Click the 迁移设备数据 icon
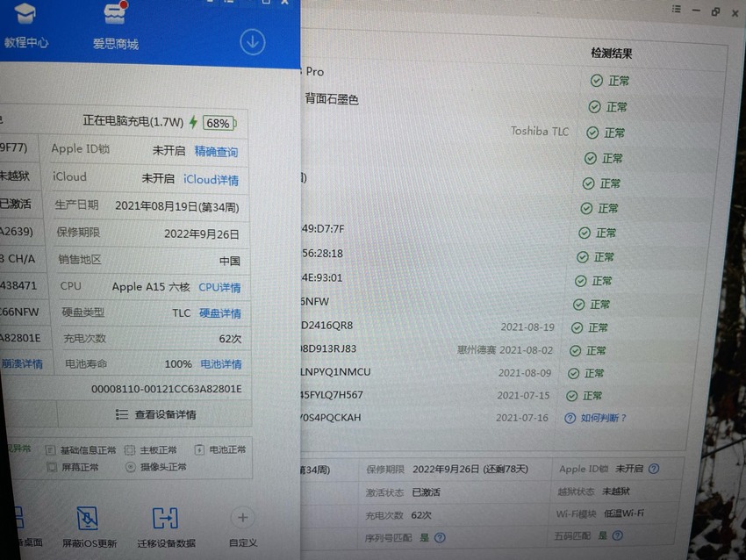This screenshot has width=746, height=560. click(165, 518)
